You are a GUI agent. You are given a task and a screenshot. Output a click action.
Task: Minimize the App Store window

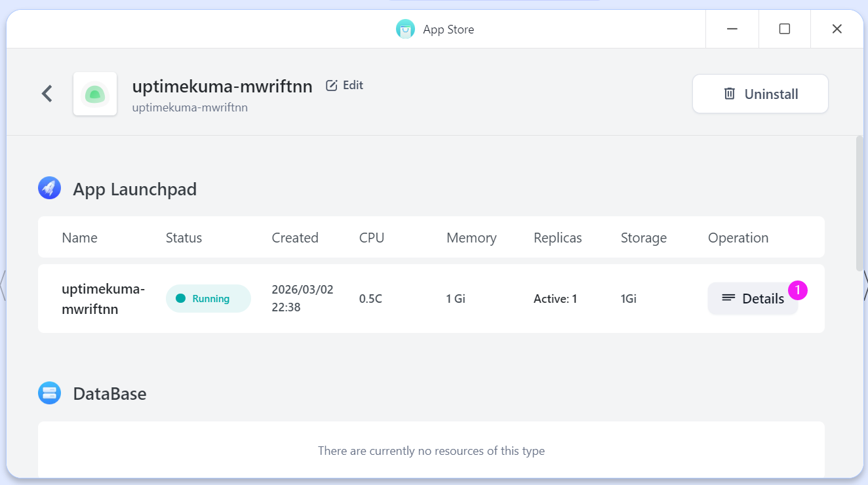732,29
